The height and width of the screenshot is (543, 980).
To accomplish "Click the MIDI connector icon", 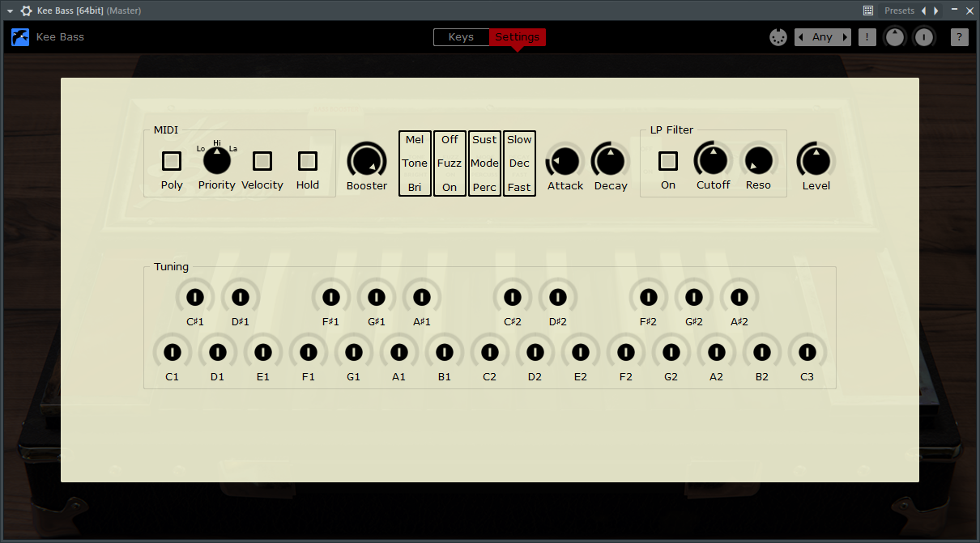I will pos(778,37).
